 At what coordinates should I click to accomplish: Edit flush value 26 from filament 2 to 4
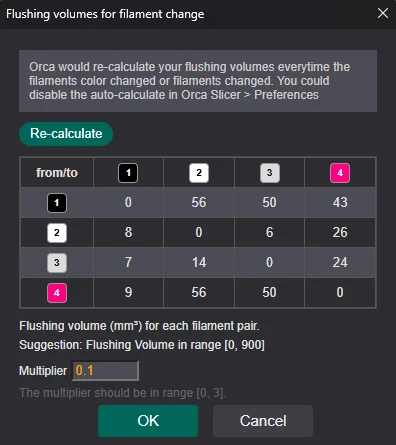tap(340, 232)
